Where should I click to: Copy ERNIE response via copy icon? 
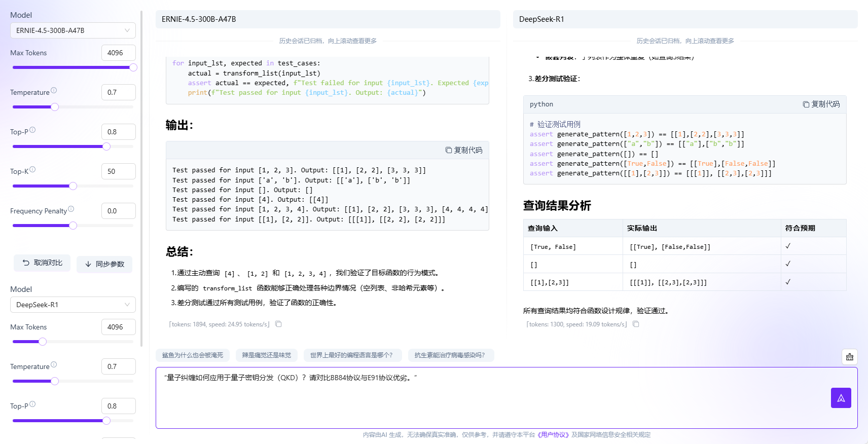[x=278, y=324]
